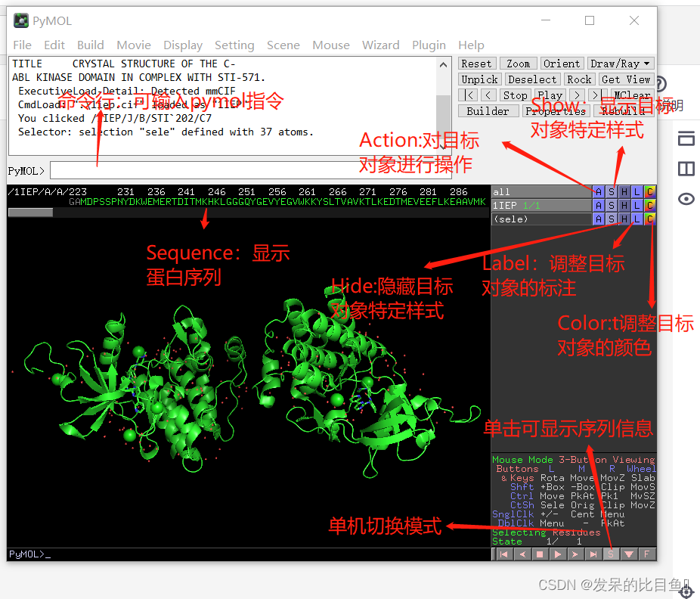Click the square stop icon in bottom playback bar

click(x=540, y=554)
